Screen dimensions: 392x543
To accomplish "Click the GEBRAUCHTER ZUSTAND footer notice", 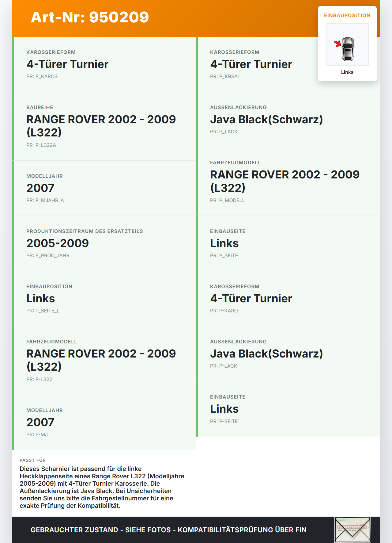I will point(168,530).
